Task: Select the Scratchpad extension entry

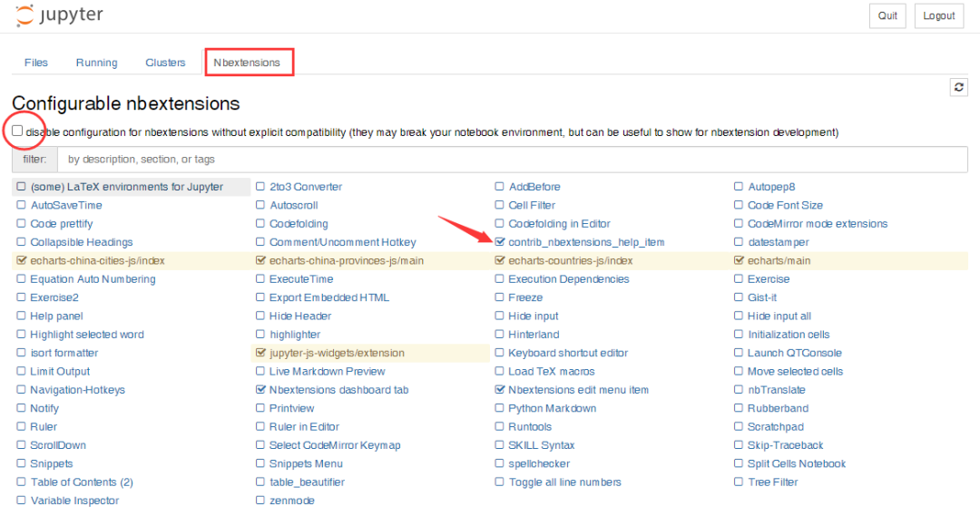Action: point(776,426)
